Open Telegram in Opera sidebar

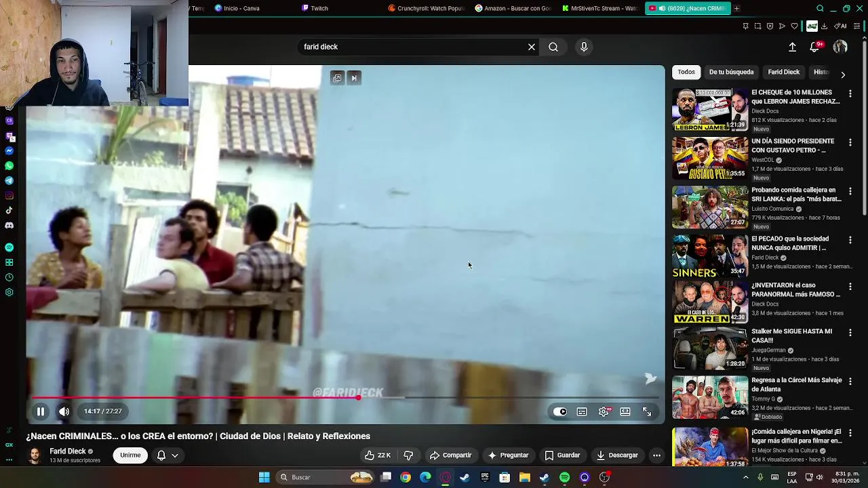pyautogui.click(x=9, y=180)
